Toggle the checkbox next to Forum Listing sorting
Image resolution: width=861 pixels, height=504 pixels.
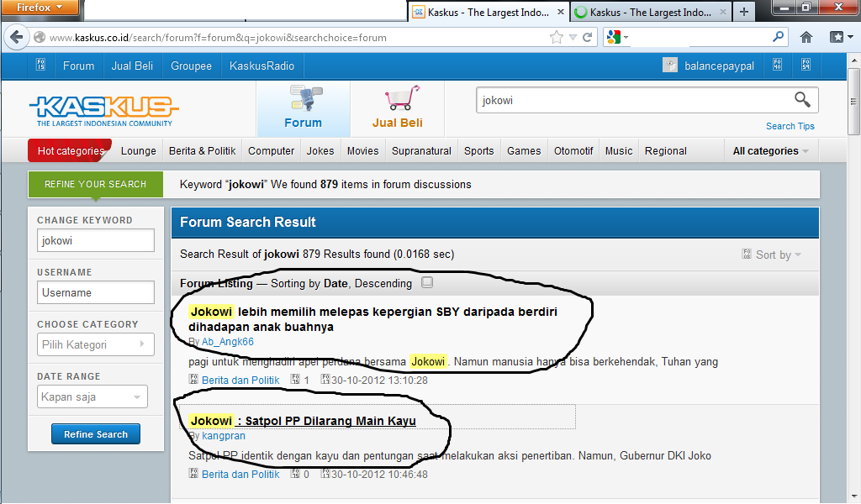pos(427,283)
